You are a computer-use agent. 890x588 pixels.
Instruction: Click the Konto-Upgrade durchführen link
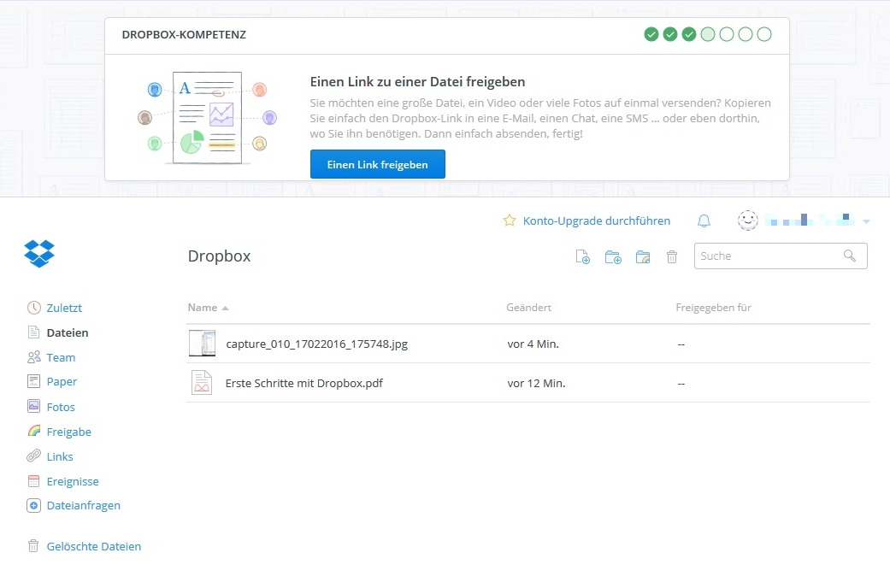click(x=596, y=220)
